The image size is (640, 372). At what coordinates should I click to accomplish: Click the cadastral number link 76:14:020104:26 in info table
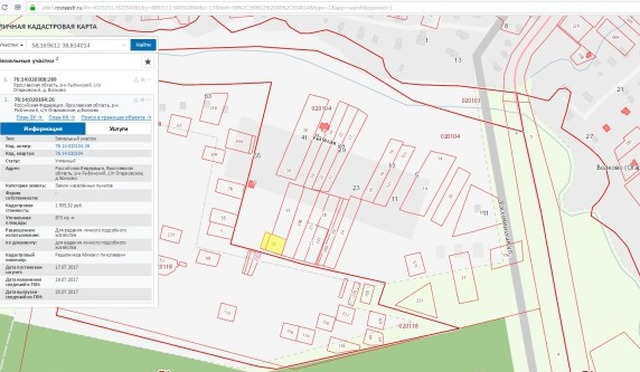[x=72, y=146]
